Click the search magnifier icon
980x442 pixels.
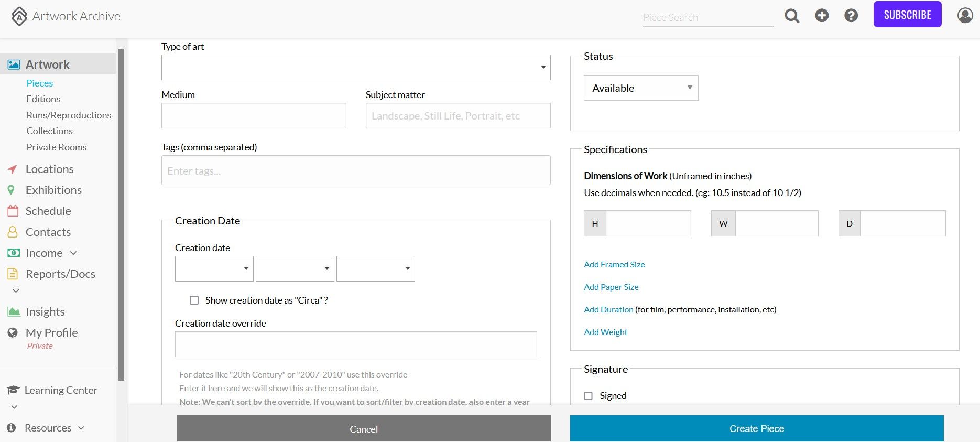(792, 16)
